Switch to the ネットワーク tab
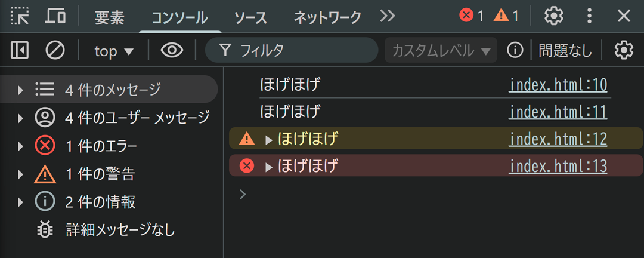Screen dimensions: 644x258 coord(327,17)
